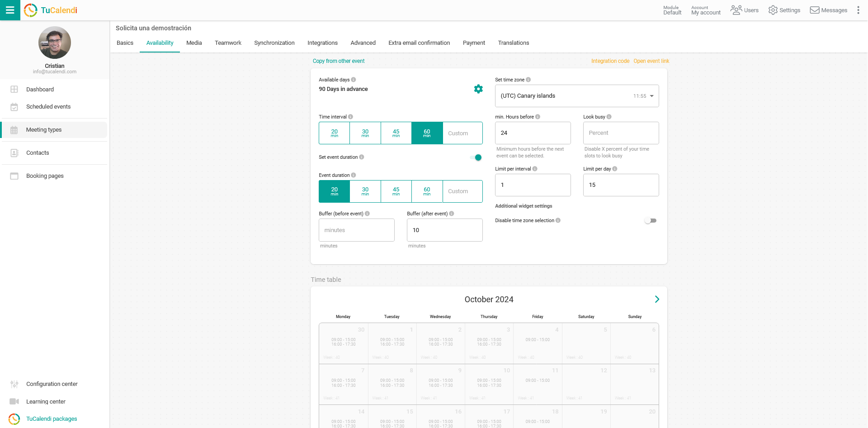Open the three-dot overflow menu
This screenshot has height=428, width=868.
[x=859, y=10]
